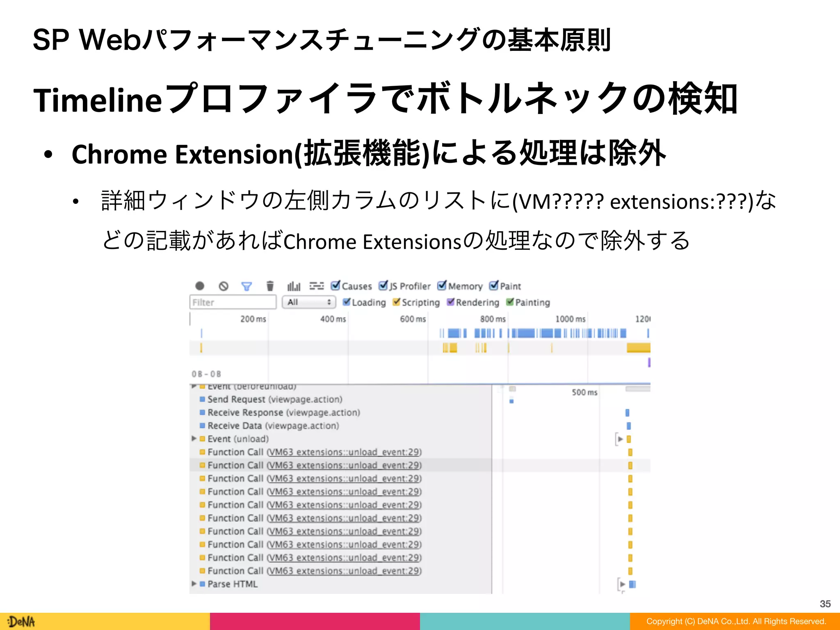Click the blue square icon beside Send Request

point(202,399)
